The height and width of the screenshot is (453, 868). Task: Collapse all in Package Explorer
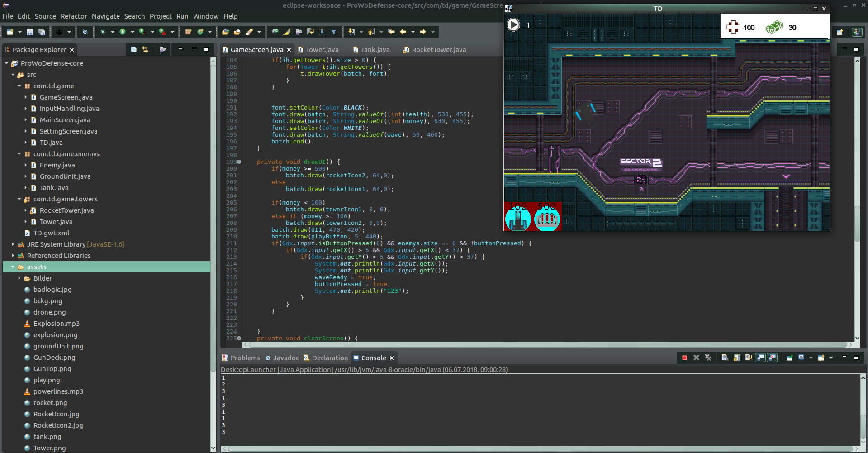pyautogui.click(x=133, y=49)
